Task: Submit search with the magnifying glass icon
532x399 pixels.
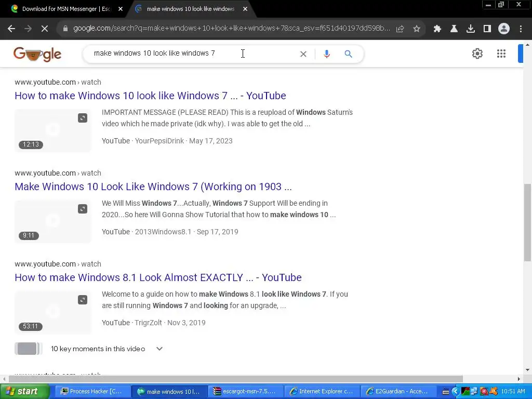Action: pos(348,54)
